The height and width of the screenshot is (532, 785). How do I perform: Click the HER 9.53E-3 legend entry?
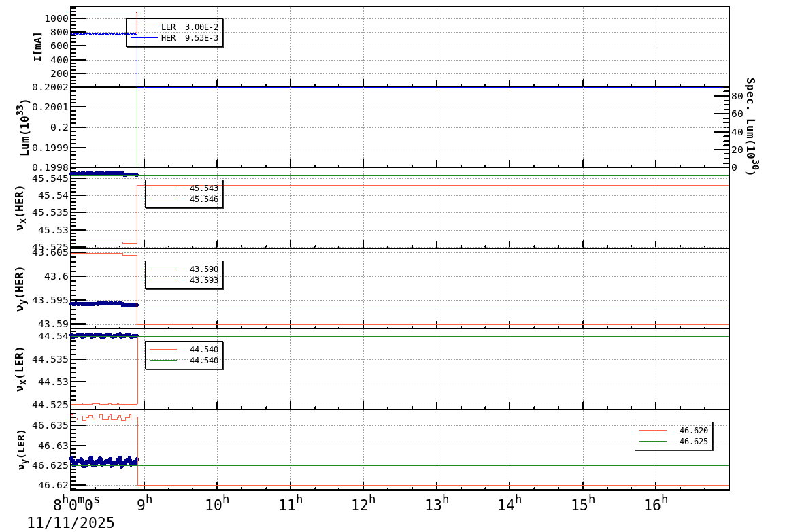click(189, 38)
